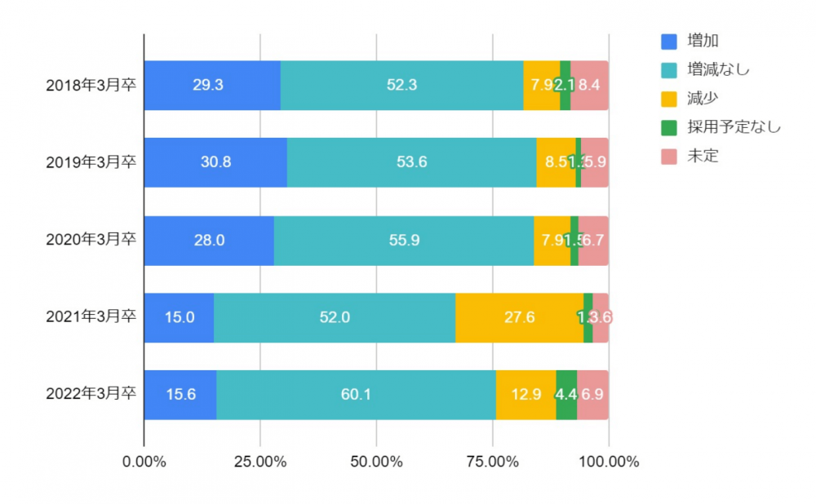
Task: Click the blue 増加 legend swatch
Action: 669,41
